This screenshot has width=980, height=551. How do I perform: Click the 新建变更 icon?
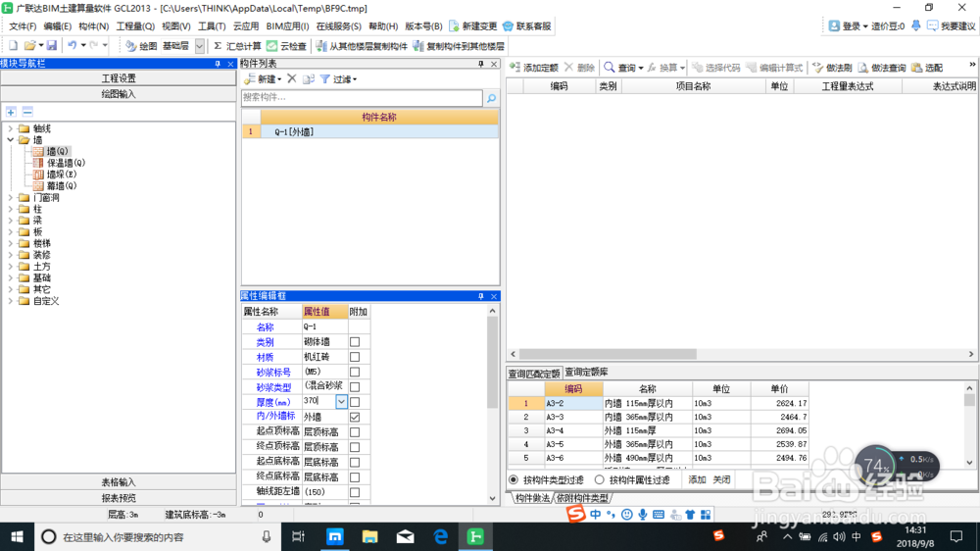pyautogui.click(x=455, y=26)
